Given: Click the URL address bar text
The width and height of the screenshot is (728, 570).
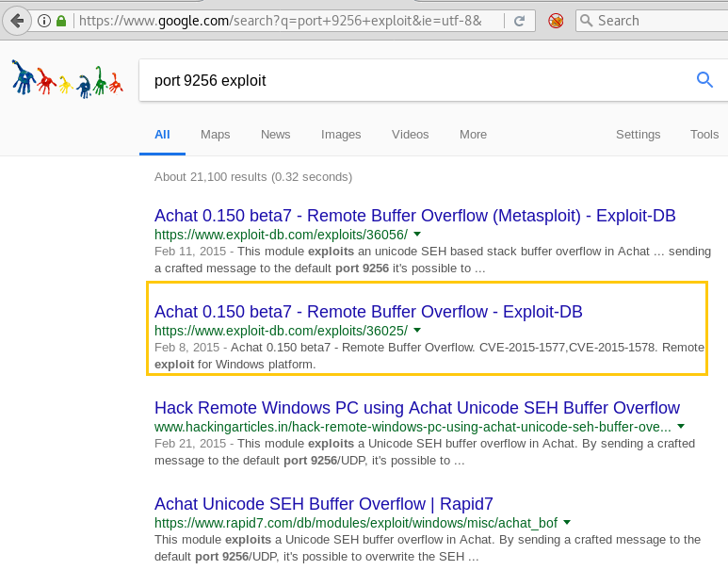Looking at the screenshot, I should pyautogui.click(x=280, y=21).
